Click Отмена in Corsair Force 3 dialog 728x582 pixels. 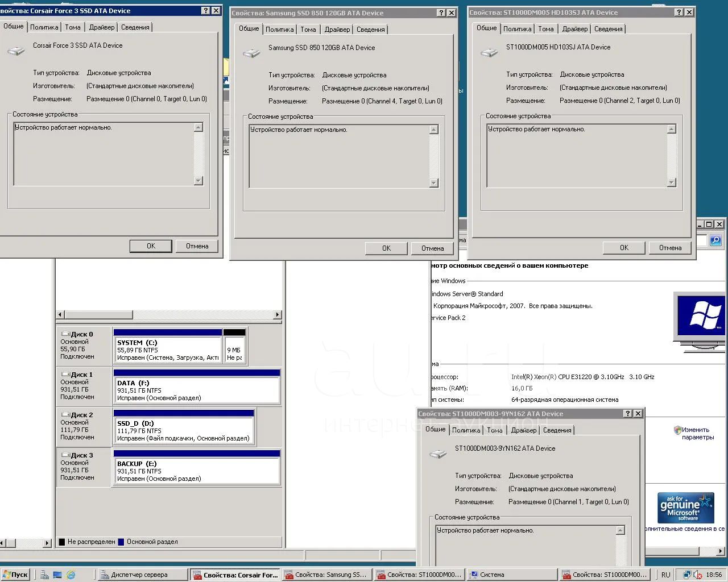(x=197, y=246)
